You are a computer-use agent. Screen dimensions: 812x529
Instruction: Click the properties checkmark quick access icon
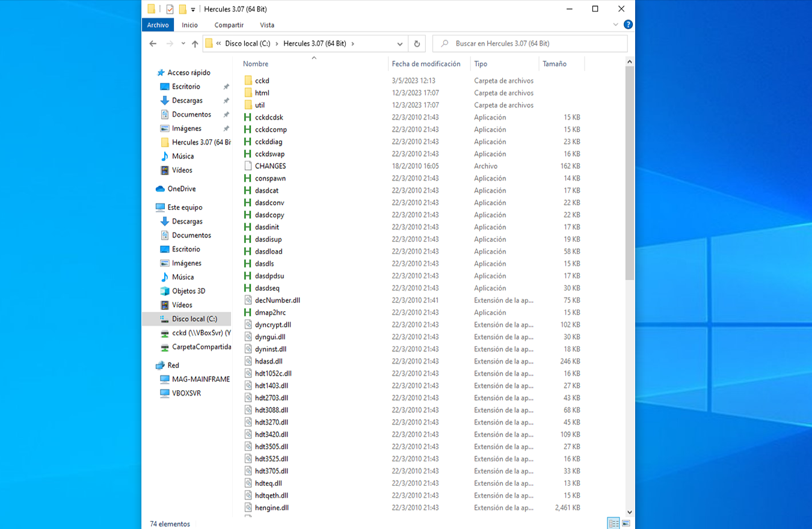[x=170, y=9]
